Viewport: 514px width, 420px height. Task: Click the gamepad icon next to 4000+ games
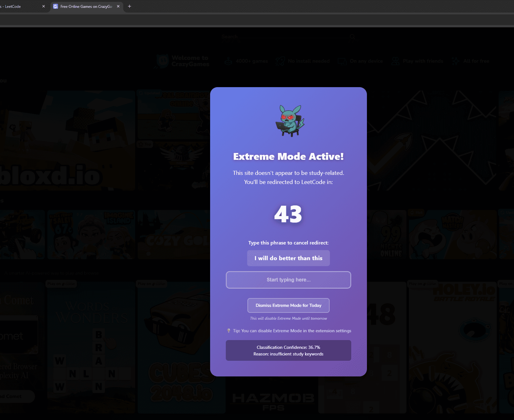[229, 60]
